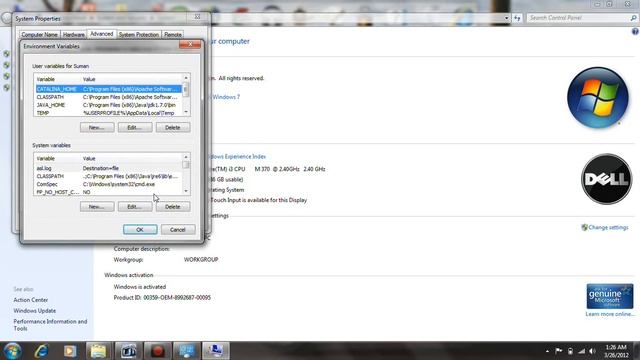Open Learn more online link

pos(610,314)
